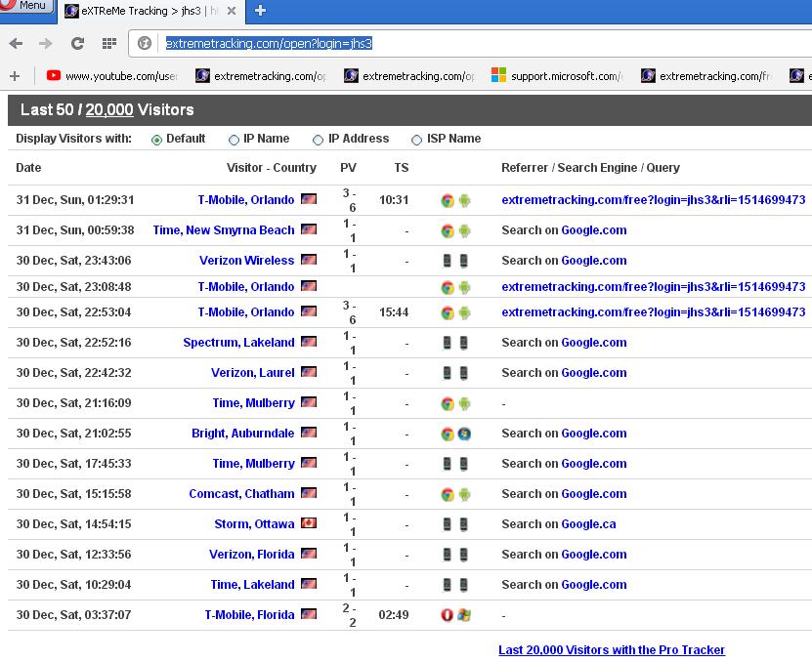812x663 pixels.
Task: Open the Comcast, Chatham visitor link
Action: (241, 494)
